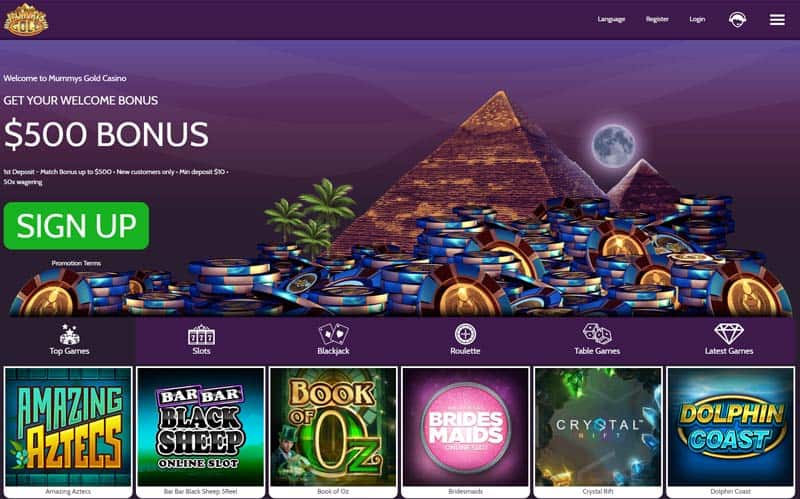
Task: Open the Language selector
Action: (x=611, y=19)
